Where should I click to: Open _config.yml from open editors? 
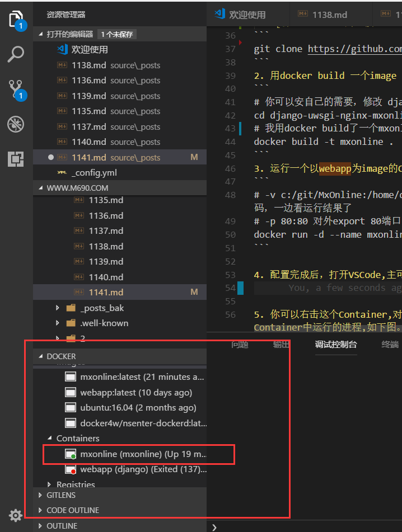120,173
